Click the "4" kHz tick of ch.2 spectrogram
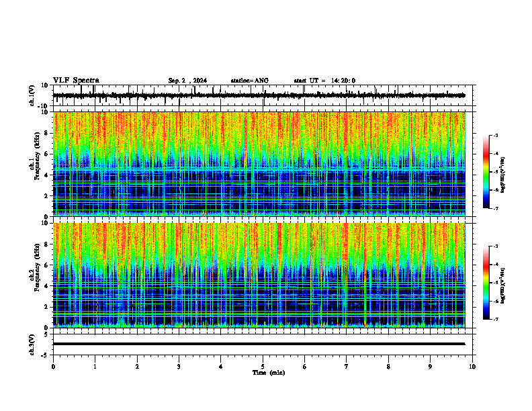Viewport: 532px width, 411px height. tap(46, 286)
